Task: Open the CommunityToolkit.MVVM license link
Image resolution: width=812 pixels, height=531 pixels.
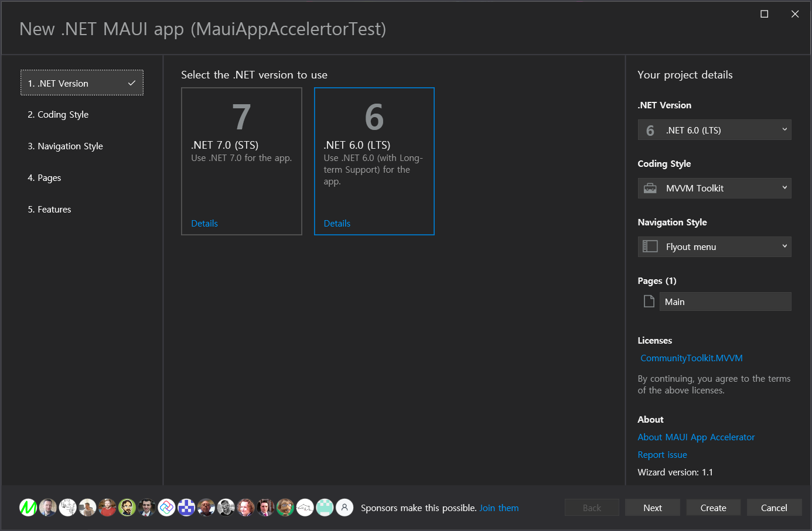Action: (x=691, y=358)
